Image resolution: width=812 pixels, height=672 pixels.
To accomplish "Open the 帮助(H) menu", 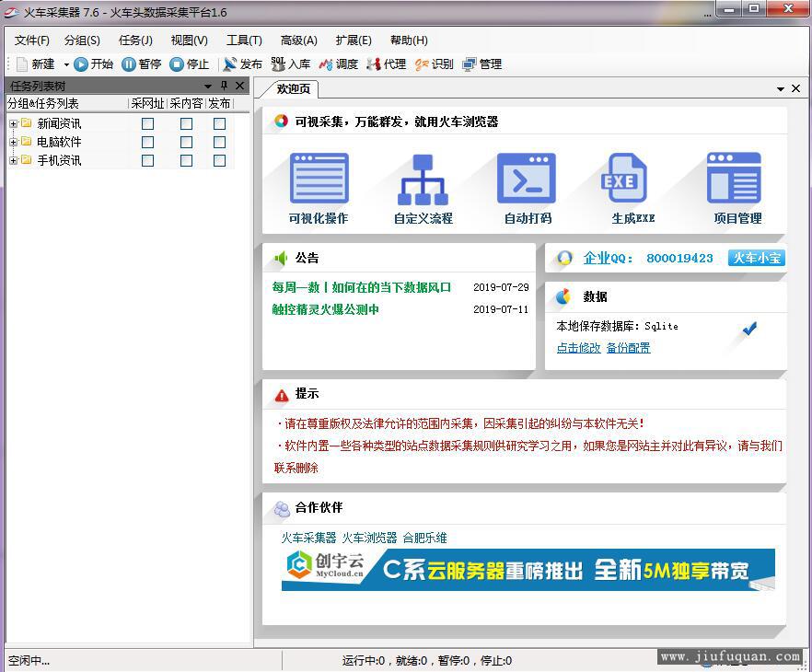I will click(409, 40).
